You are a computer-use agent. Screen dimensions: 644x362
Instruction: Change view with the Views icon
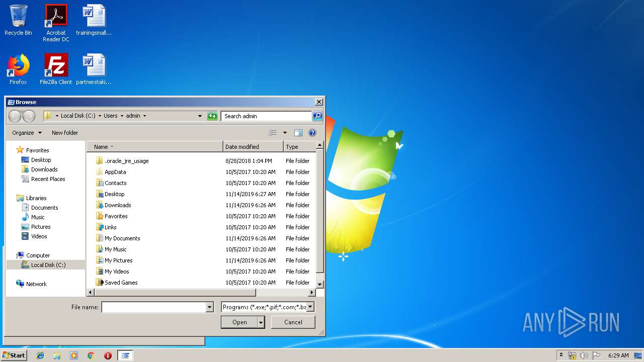click(x=273, y=133)
